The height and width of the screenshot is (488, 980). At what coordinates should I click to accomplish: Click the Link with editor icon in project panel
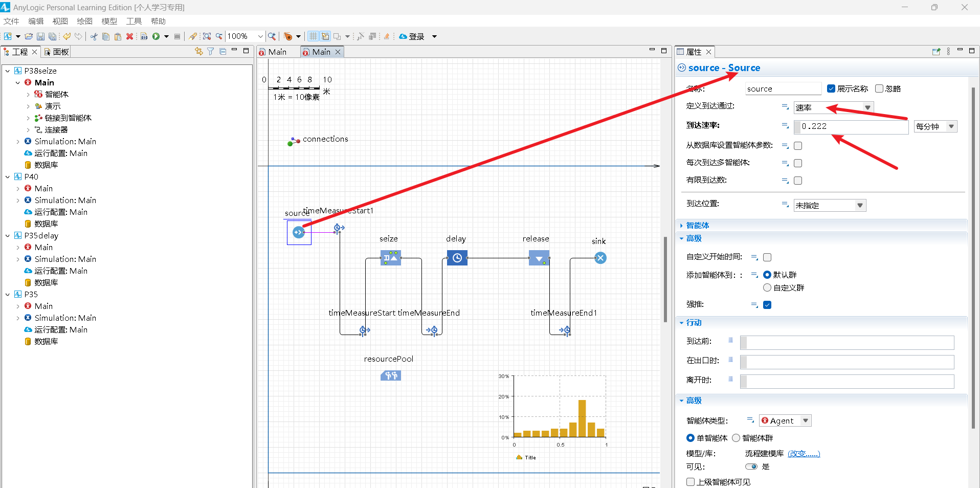coord(198,51)
